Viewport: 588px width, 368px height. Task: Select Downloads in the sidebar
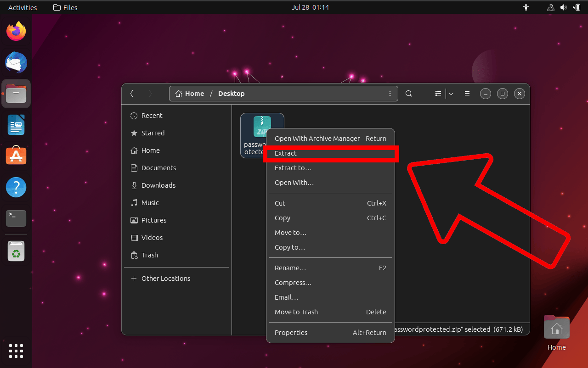tap(158, 185)
